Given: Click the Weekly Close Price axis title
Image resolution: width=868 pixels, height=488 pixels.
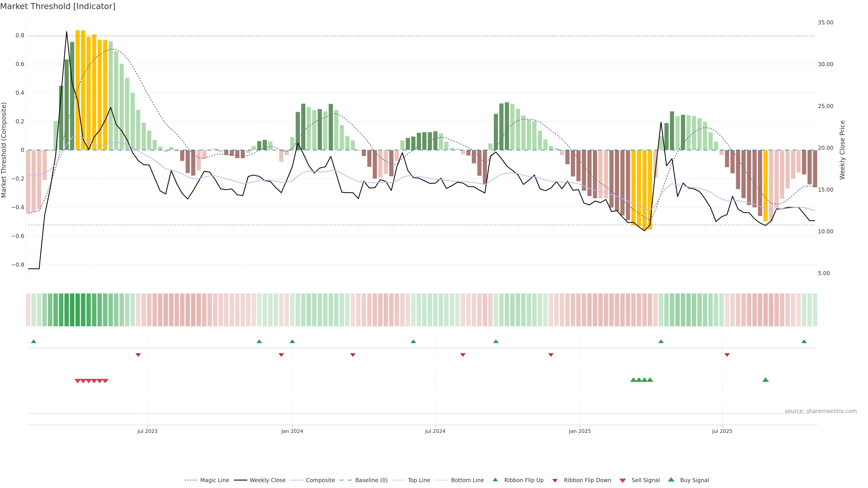Looking at the screenshot, I should [x=842, y=150].
